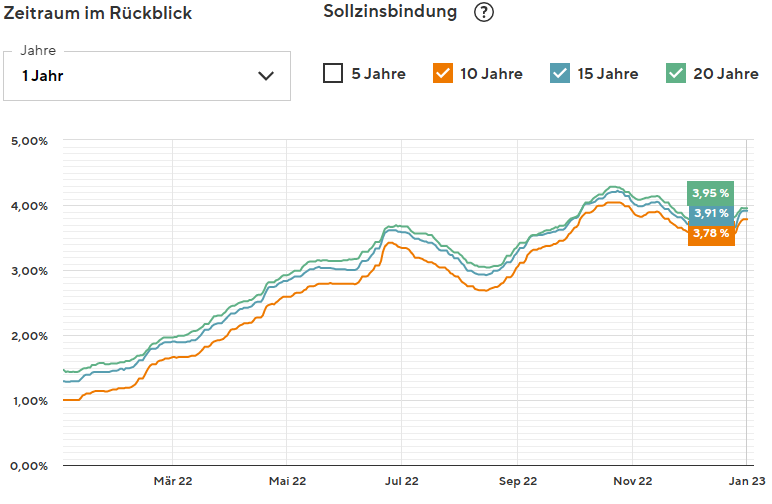Click the dropdown chevron arrow

coord(266,75)
